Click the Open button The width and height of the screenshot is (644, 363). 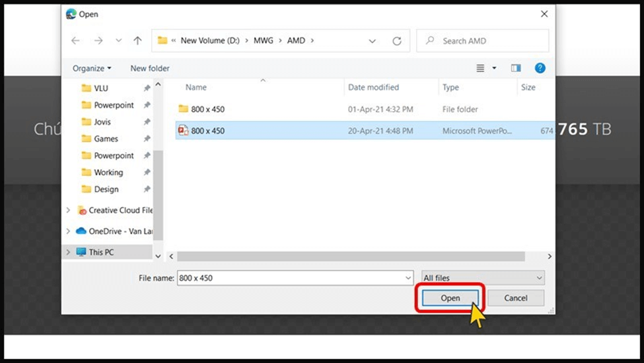(450, 298)
